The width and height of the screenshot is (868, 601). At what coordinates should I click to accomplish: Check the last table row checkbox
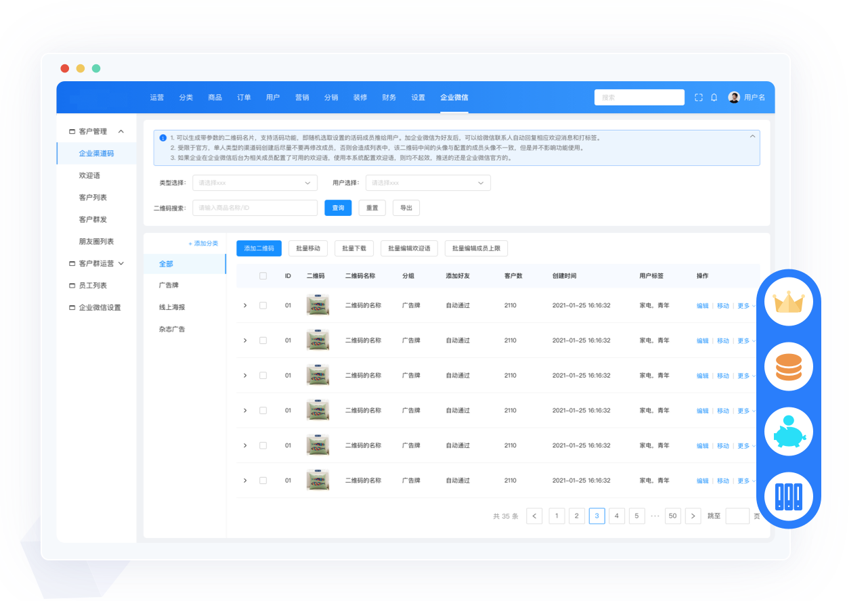coord(263,481)
